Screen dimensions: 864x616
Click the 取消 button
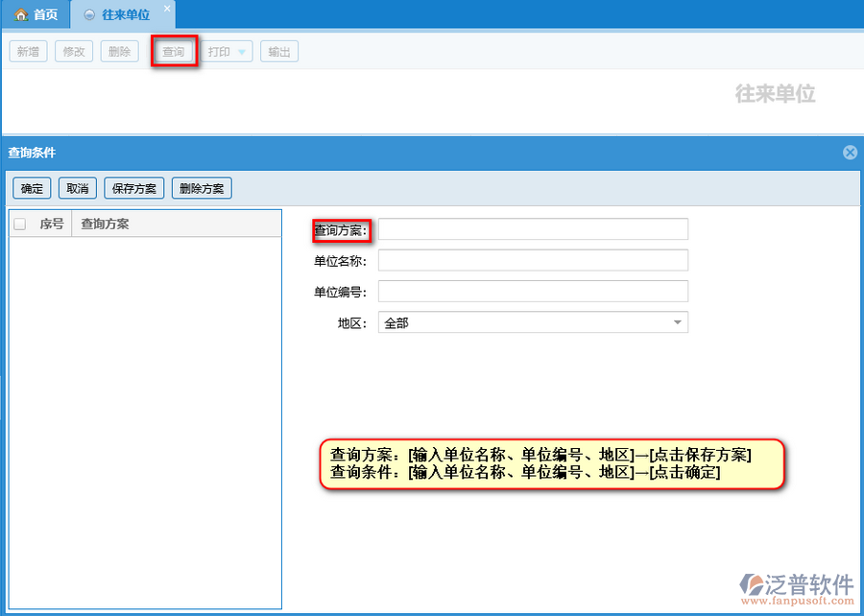(x=78, y=188)
